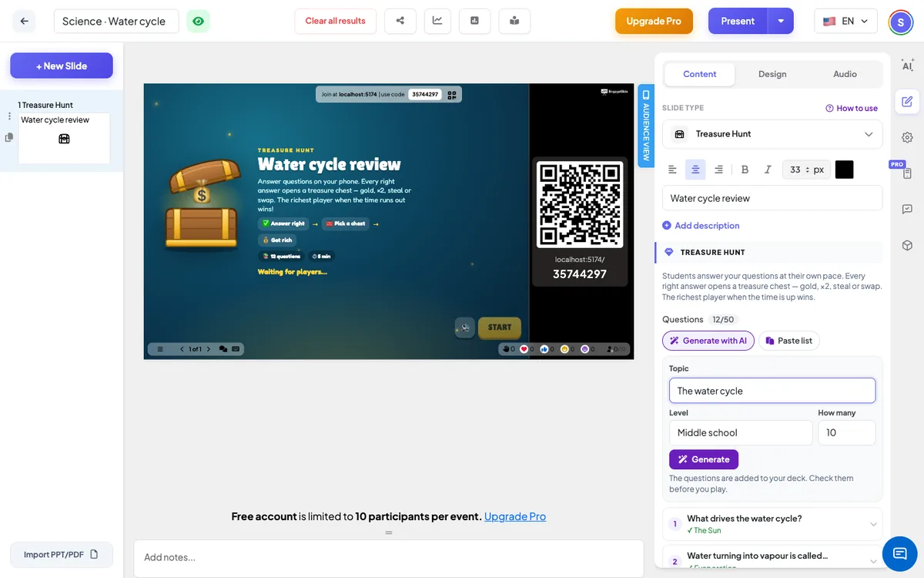Viewport: 924px width, 578px height.
Task: Open the black text color swatch
Action: (844, 170)
